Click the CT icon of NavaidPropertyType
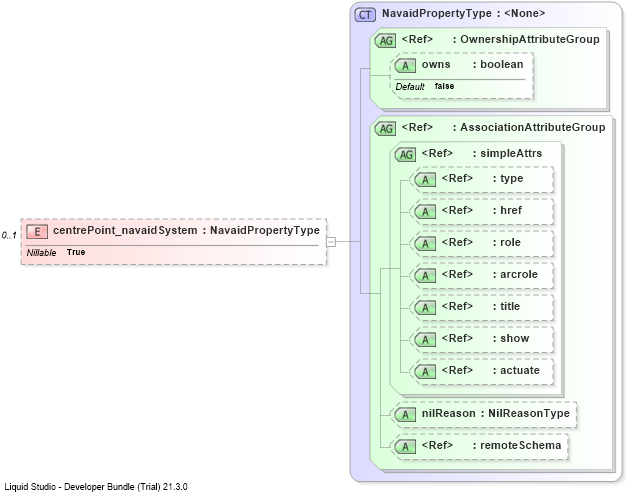Image resolution: width=627 pixels, height=492 pixels. pos(365,15)
